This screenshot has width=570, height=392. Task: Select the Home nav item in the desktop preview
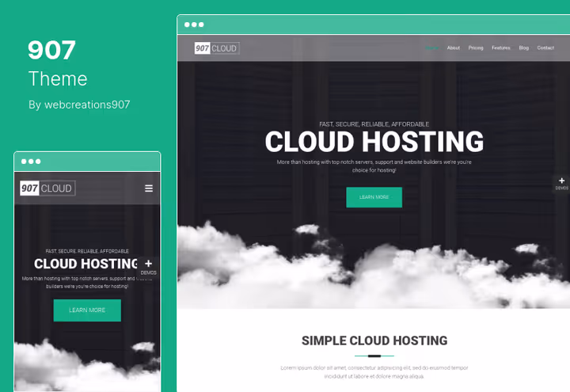click(x=432, y=48)
